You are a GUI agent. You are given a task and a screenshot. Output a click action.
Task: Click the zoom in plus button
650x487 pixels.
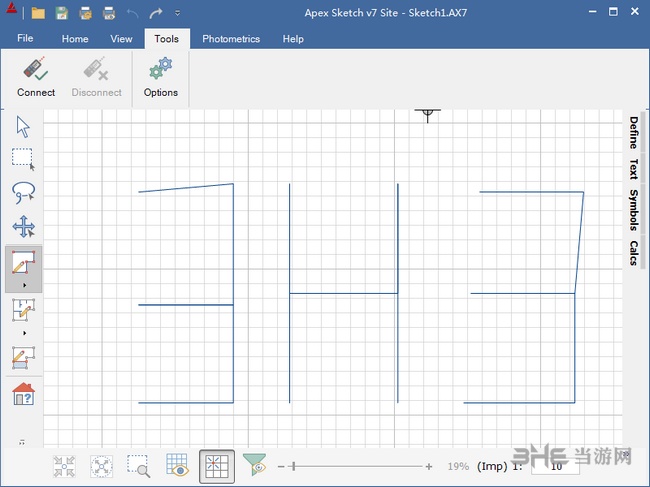[429, 467]
